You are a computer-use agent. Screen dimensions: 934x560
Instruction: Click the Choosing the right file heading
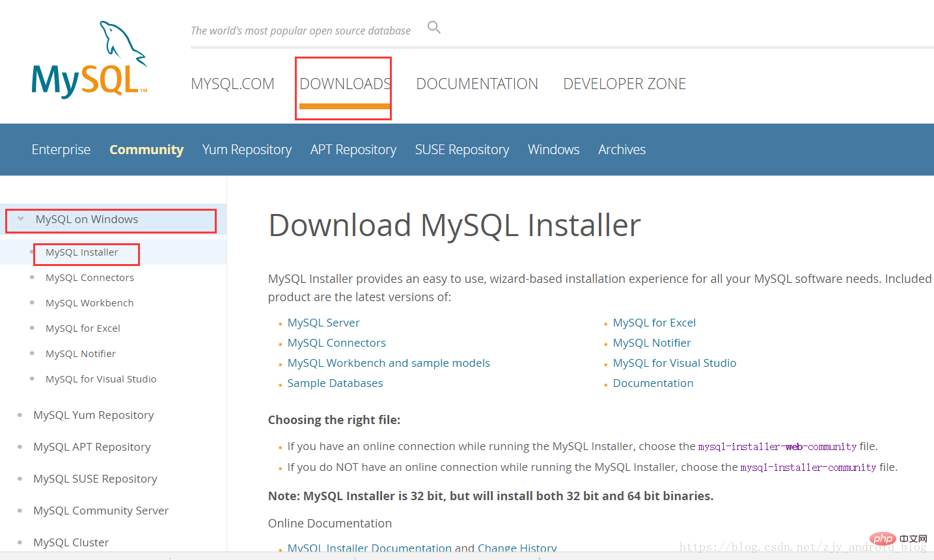334,420
